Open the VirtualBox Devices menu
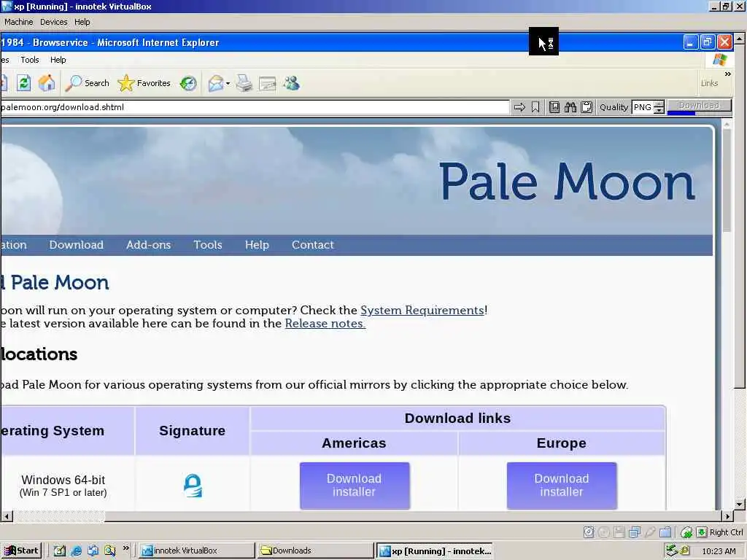 54,22
